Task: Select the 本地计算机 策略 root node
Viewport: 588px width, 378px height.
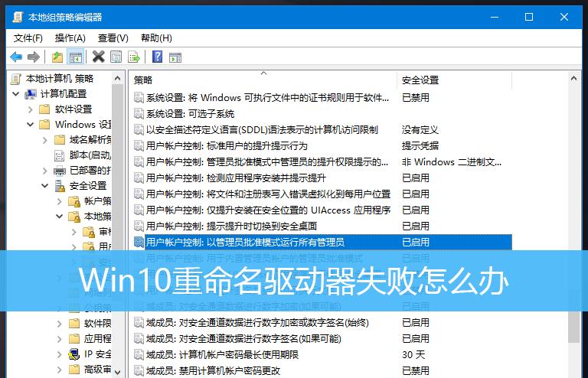Action: (60, 79)
